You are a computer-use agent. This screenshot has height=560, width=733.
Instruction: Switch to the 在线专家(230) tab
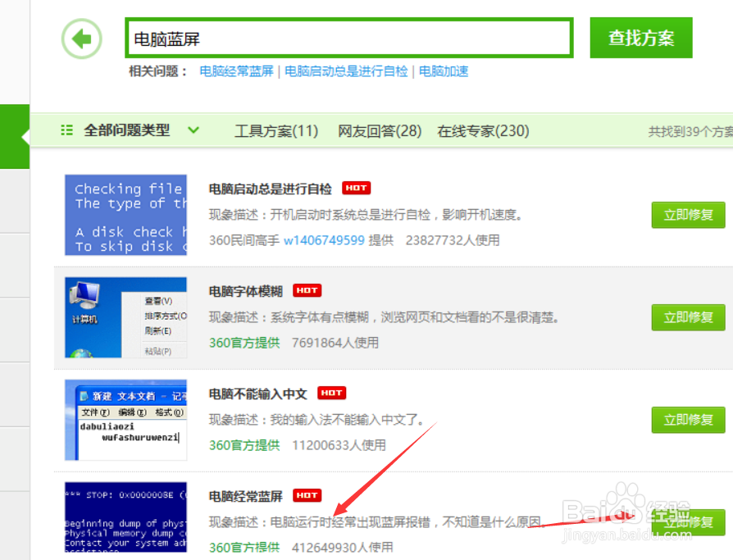[483, 130]
